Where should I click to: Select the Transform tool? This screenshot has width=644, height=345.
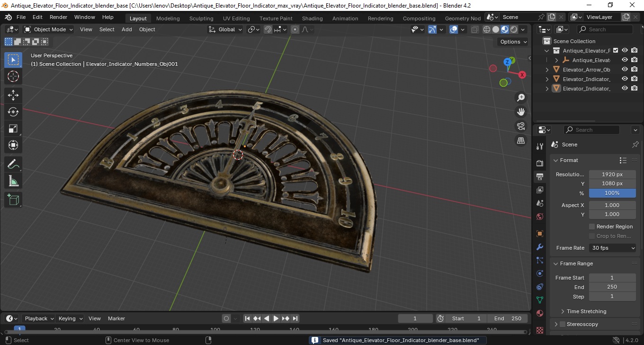point(13,145)
